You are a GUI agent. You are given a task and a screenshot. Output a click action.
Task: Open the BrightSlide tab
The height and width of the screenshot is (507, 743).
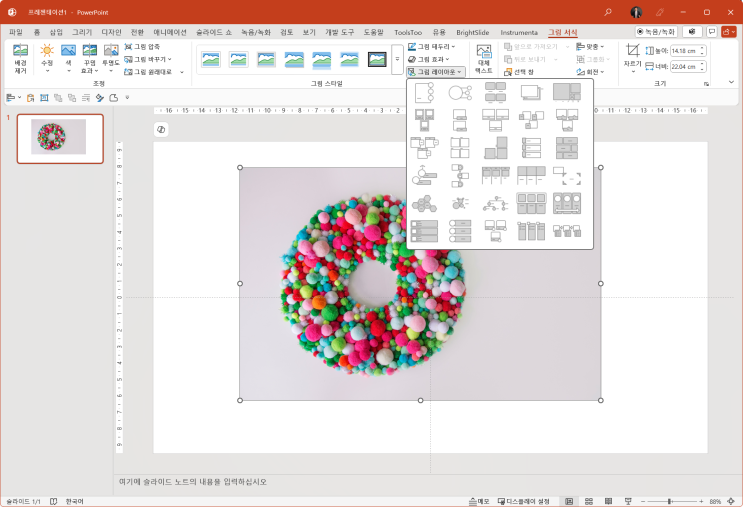[x=472, y=32]
